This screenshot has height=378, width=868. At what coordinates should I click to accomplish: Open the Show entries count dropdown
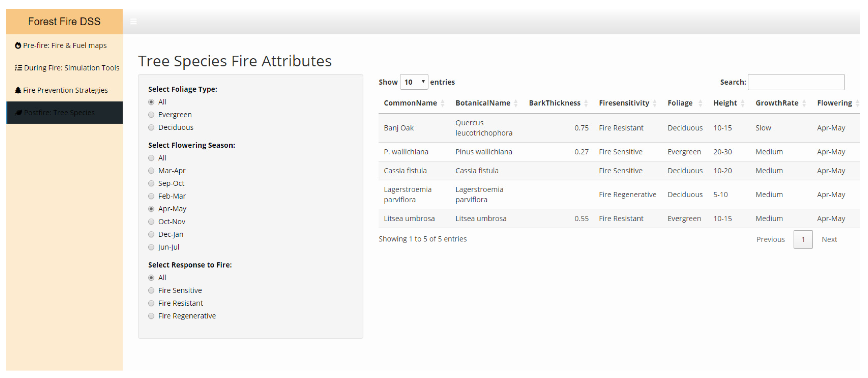pyautogui.click(x=414, y=82)
